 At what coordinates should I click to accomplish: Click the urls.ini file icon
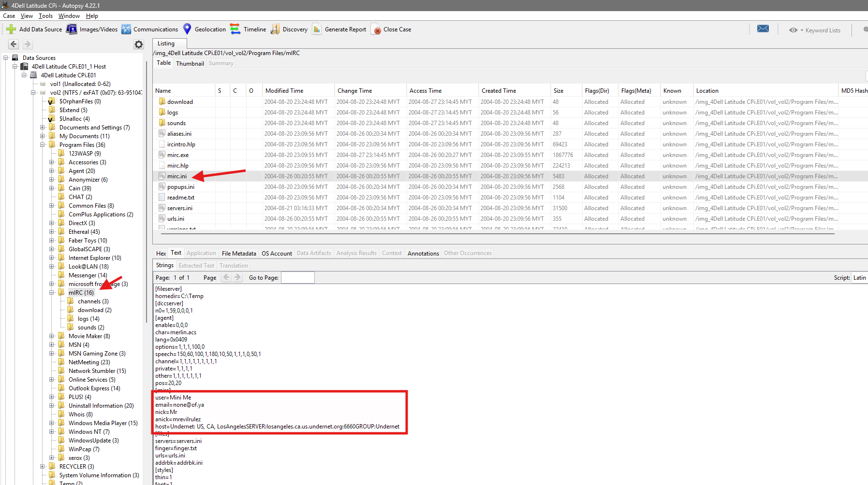pyautogui.click(x=162, y=219)
